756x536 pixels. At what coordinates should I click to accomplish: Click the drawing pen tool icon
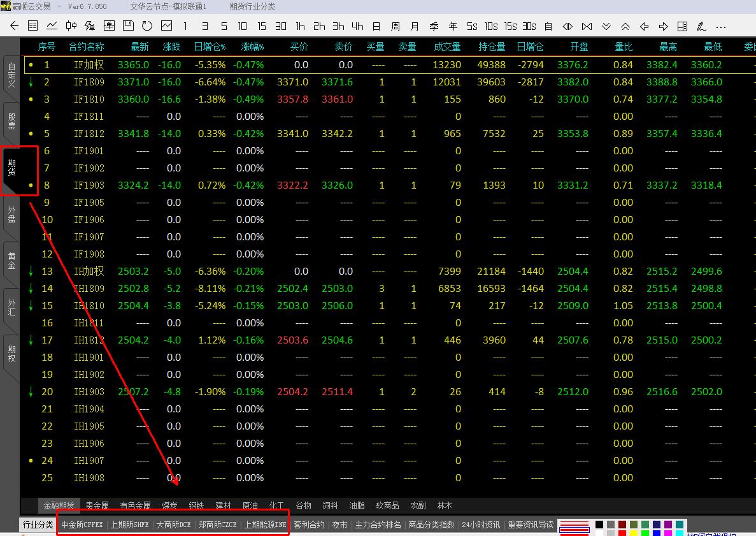pos(701,26)
